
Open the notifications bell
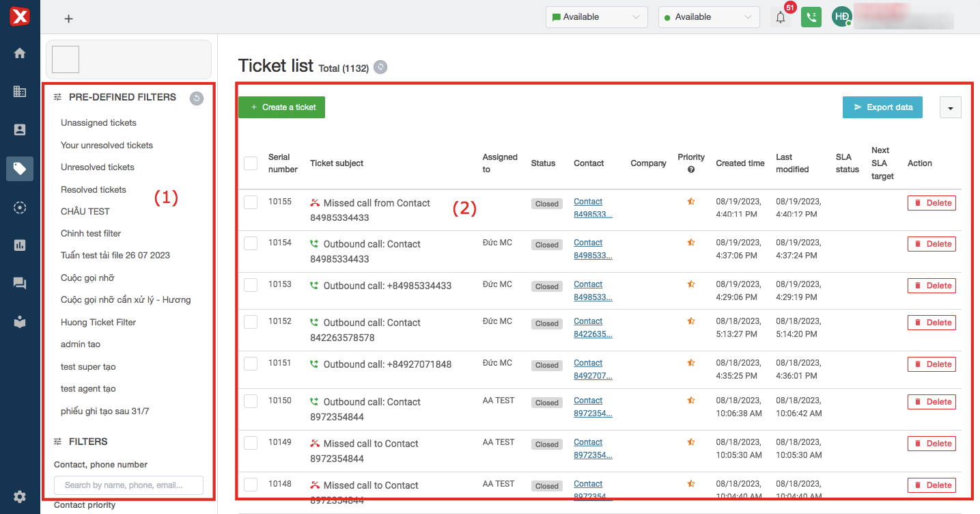(781, 17)
